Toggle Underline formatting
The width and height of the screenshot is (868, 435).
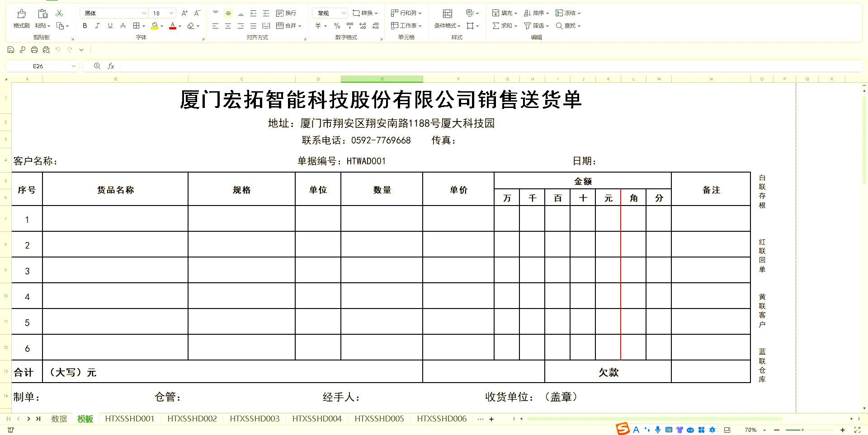[110, 26]
